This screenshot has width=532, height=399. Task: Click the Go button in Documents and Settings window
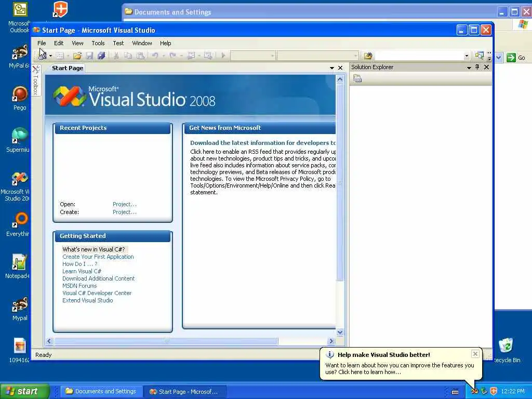[x=516, y=58]
